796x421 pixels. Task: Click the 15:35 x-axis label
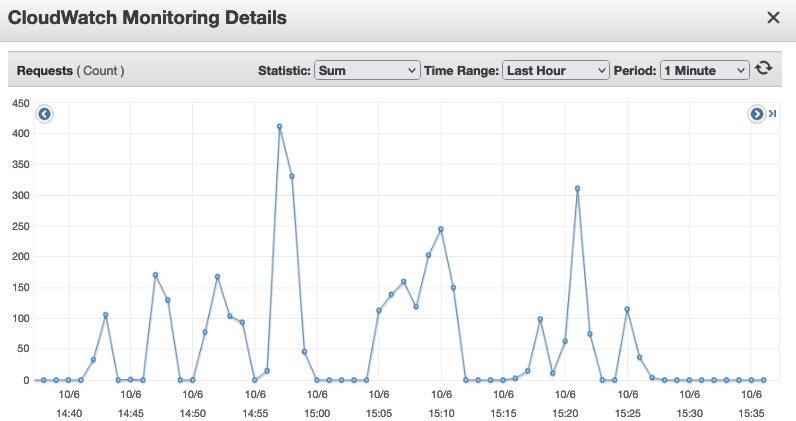(x=751, y=413)
